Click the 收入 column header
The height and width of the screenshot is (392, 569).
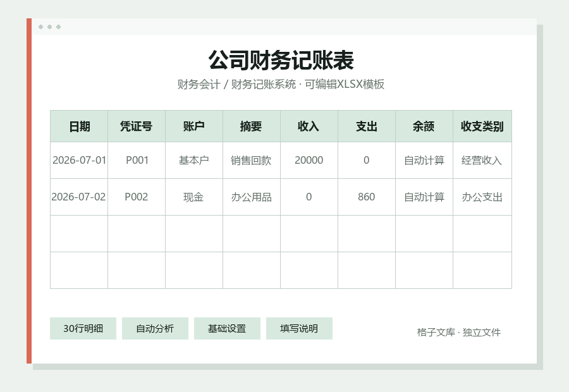click(x=309, y=126)
